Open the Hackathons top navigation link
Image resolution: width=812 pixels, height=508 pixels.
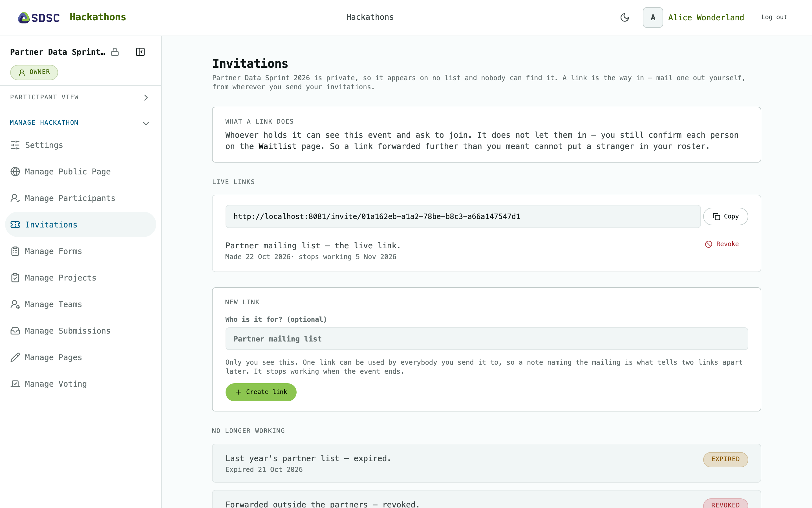(x=370, y=17)
